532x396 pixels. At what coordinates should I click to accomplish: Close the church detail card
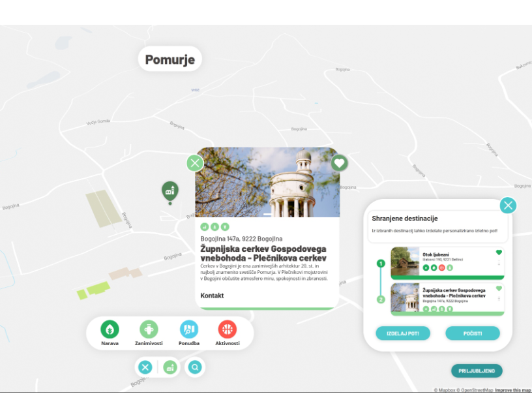(194, 163)
